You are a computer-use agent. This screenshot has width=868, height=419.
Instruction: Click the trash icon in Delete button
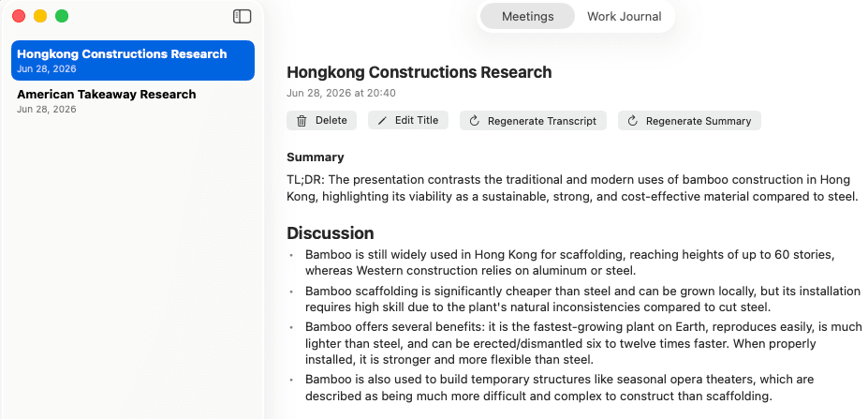click(x=302, y=121)
